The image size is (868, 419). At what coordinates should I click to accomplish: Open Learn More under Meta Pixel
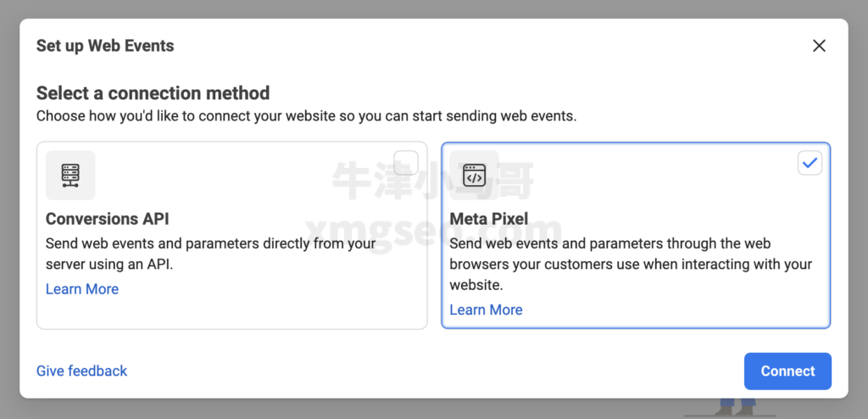(486, 310)
